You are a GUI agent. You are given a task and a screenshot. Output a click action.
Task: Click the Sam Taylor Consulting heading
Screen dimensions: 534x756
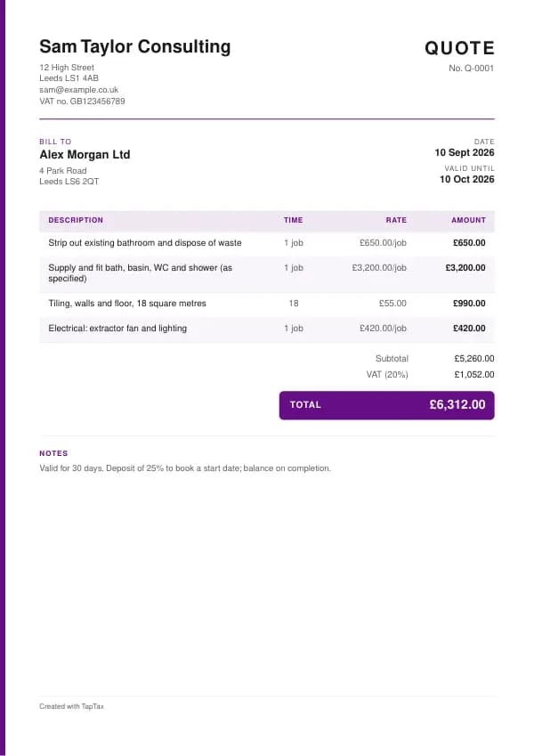135,47
